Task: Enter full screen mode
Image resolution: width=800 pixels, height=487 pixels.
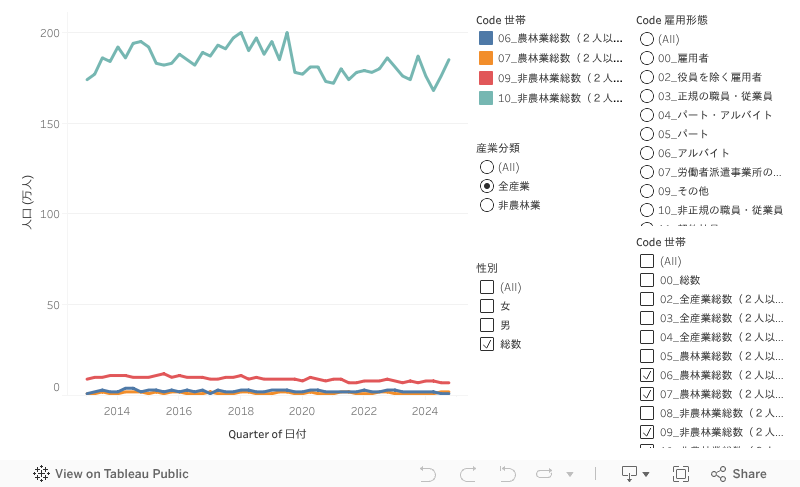Action: click(x=681, y=474)
